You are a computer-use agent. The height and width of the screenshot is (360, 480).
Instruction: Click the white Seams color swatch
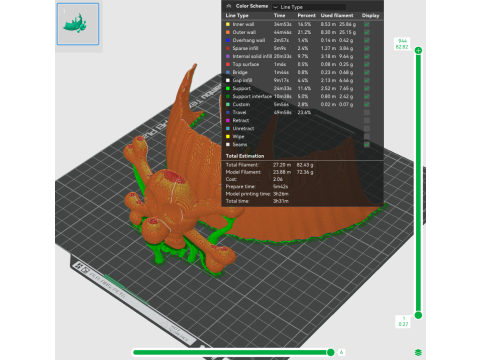228,144
